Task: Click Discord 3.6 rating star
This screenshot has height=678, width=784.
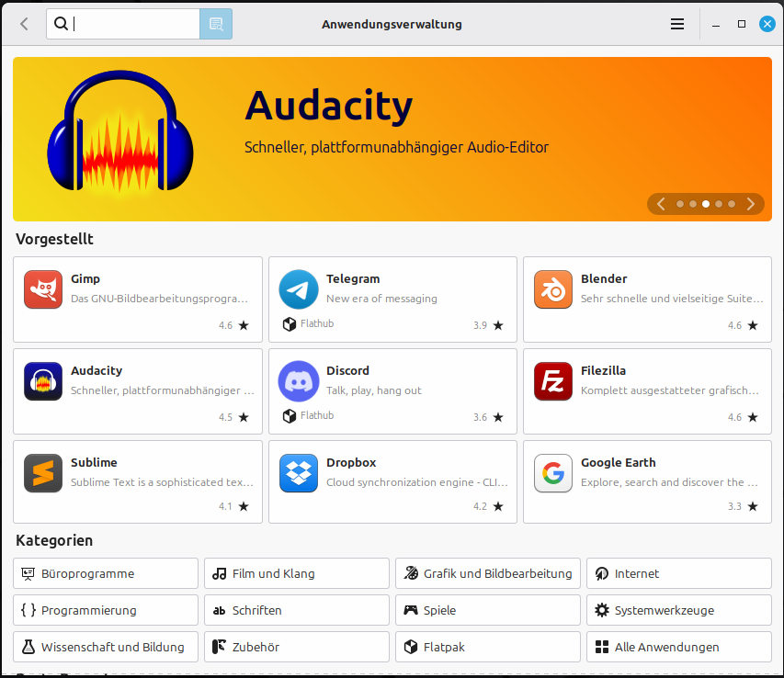Action: tap(498, 417)
